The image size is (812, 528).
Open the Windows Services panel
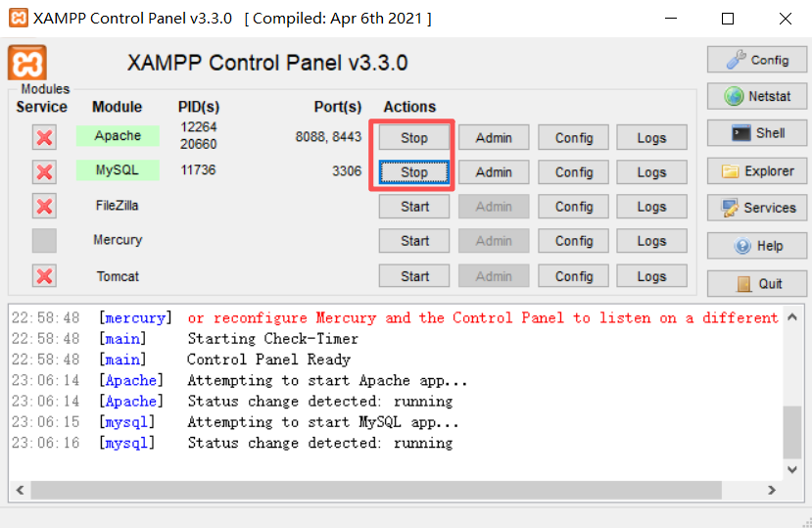tap(756, 208)
